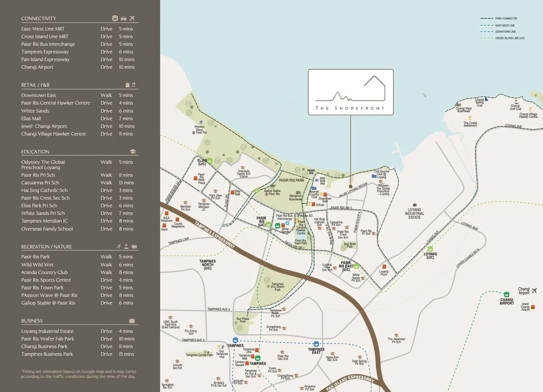Click the Pasir Ris West Plaza icon
The image size is (543, 392).
196,178
